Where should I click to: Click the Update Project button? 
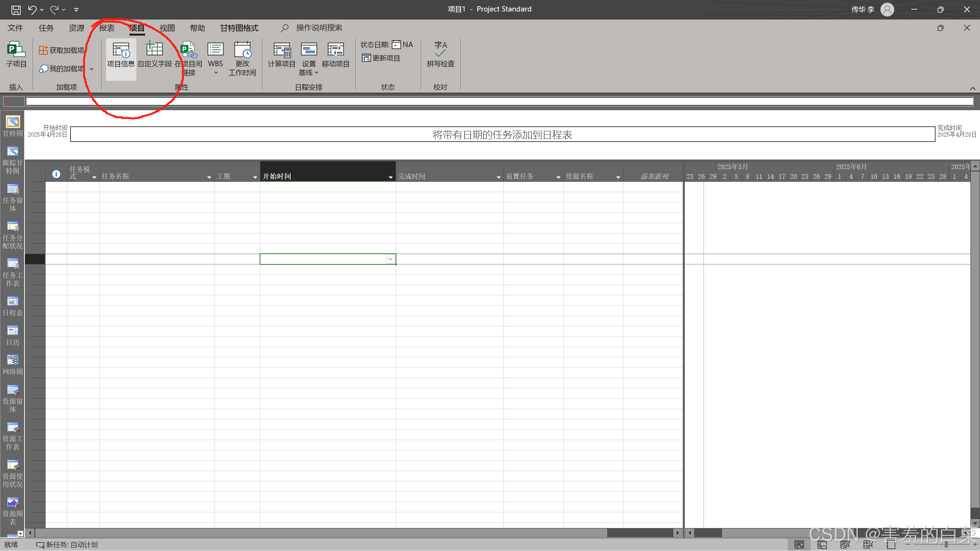tap(381, 58)
